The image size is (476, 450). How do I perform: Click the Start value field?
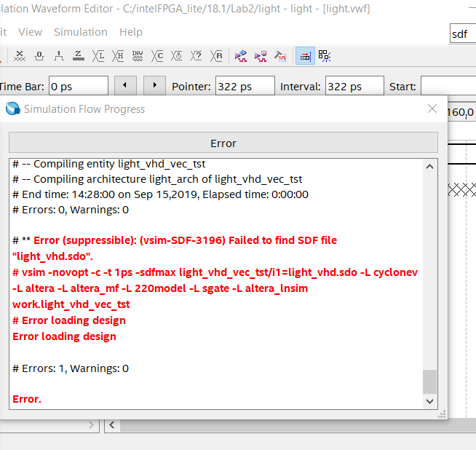[448, 86]
